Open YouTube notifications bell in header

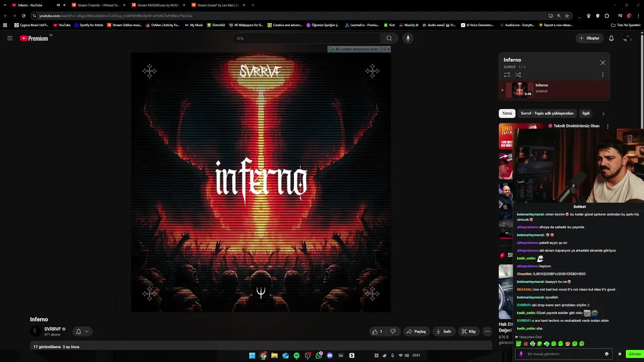tap(611, 38)
